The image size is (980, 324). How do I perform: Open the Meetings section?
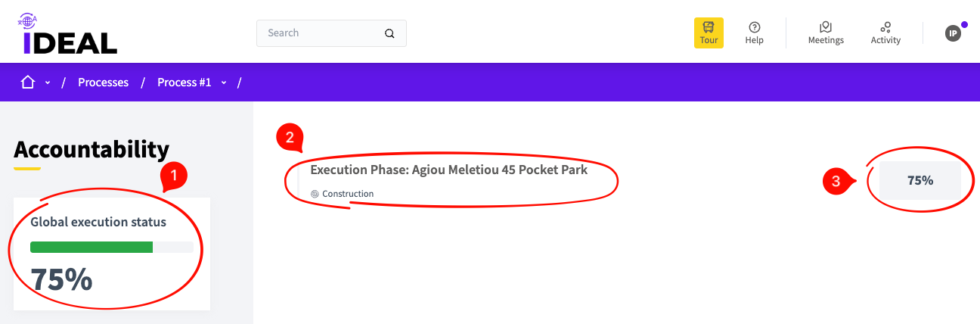click(x=826, y=33)
